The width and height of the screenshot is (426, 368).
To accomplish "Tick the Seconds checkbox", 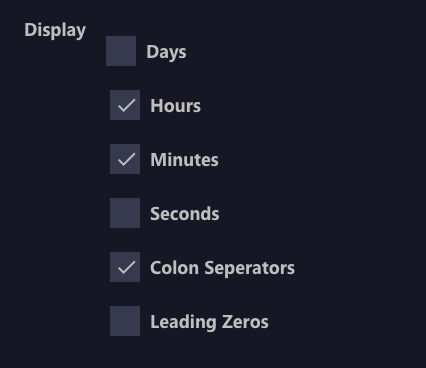I will 125,213.
